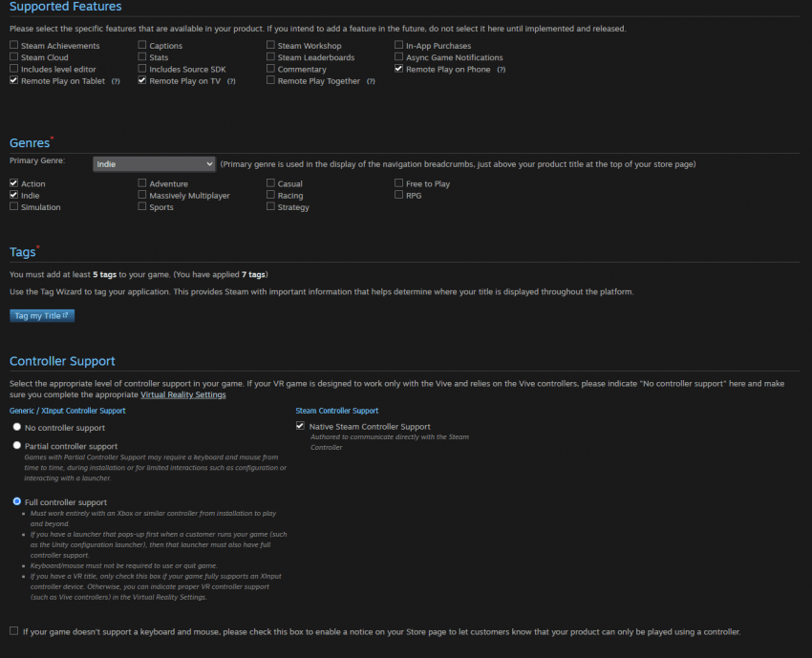The width and height of the screenshot is (812, 658).
Task: Open the Virtual Reality Settings link
Action: pyautogui.click(x=183, y=395)
